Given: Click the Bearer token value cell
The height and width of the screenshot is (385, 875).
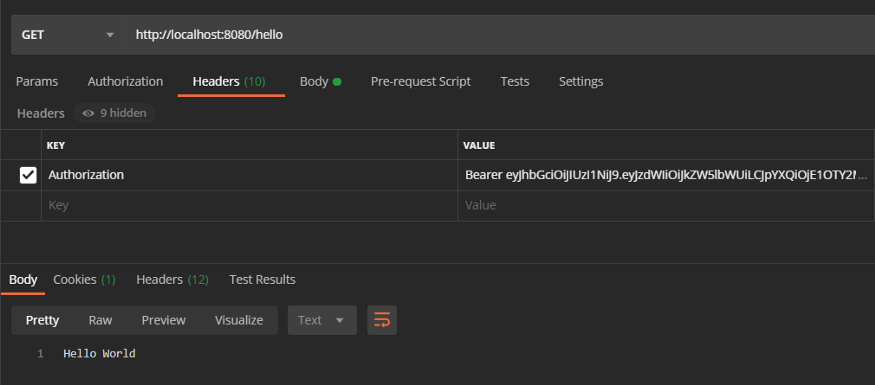Looking at the screenshot, I should (666, 175).
